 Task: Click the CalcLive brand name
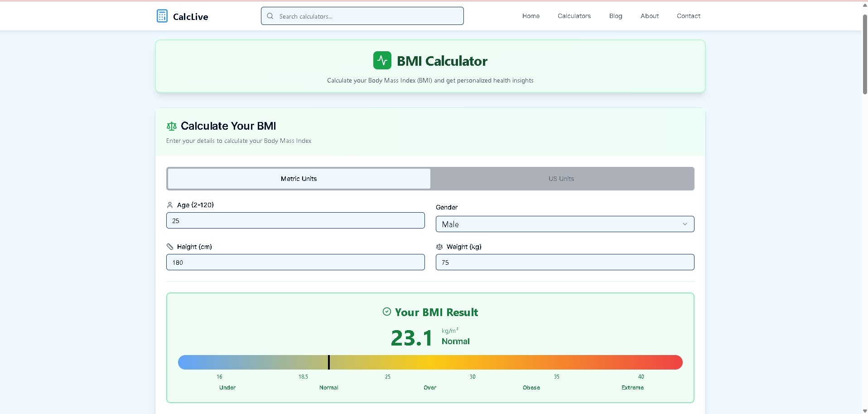click(x=191, y=17)
